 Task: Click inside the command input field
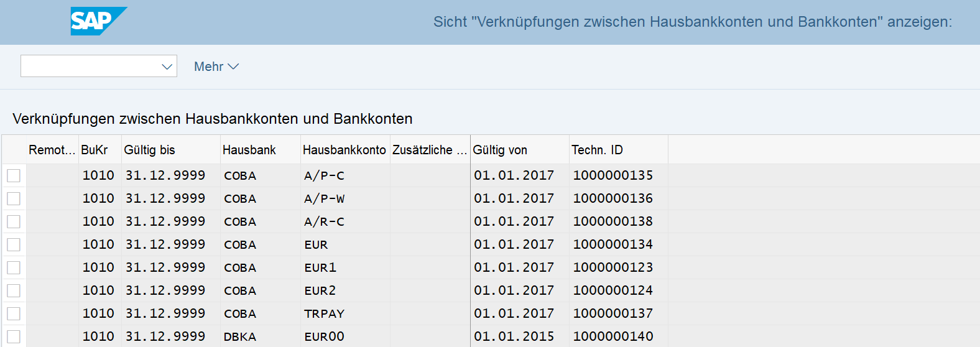pos(90,67)
